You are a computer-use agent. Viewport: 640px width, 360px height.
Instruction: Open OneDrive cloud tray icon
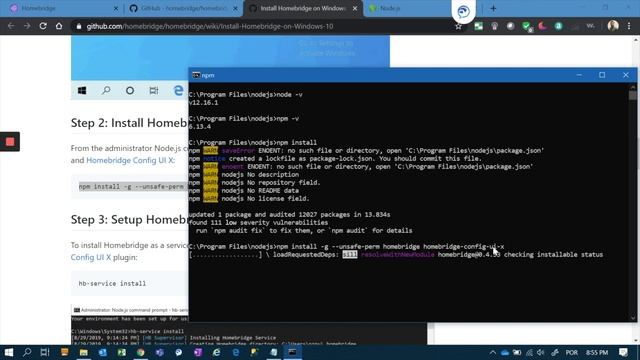[505, 352]
